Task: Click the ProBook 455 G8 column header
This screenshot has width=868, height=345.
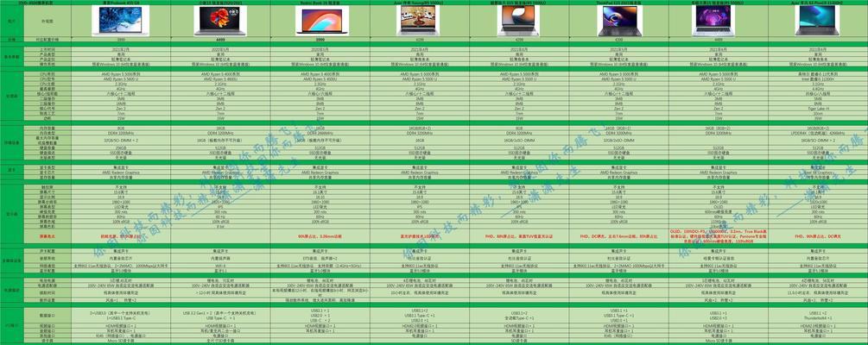Action: tap(121, 3)
